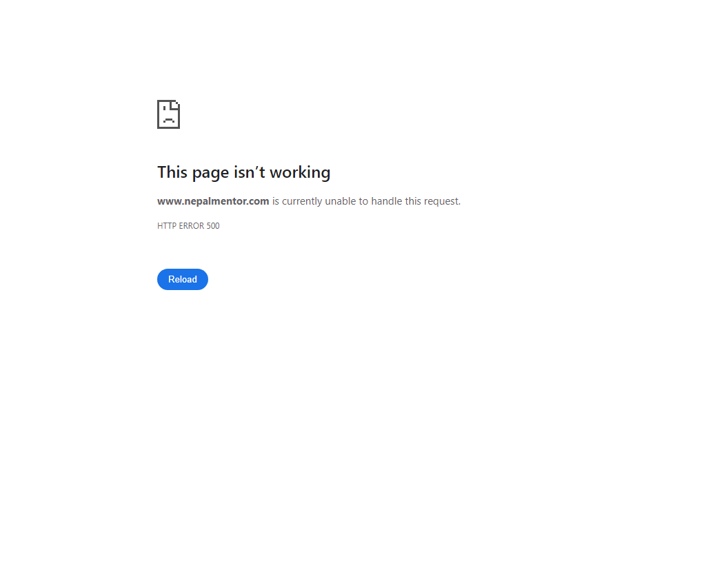Click the word "Reload" label on the button
This screenshot has height=565, width=728.
[x=183, y=279]
